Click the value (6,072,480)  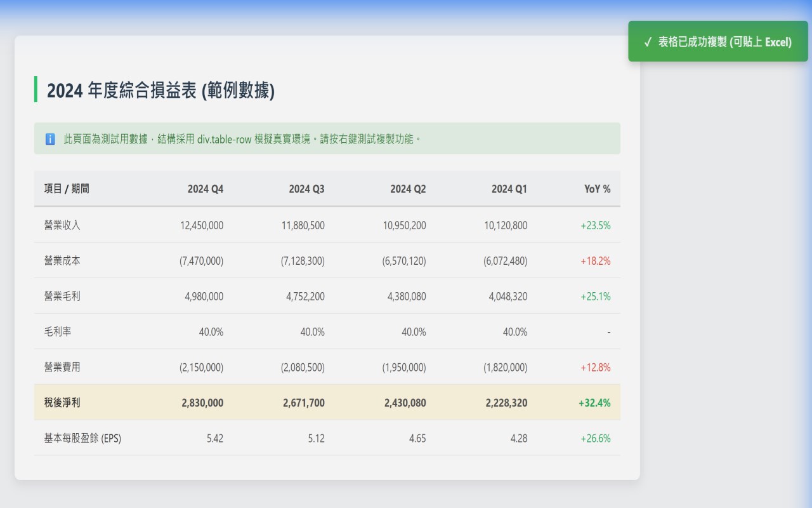pos(506,260)
